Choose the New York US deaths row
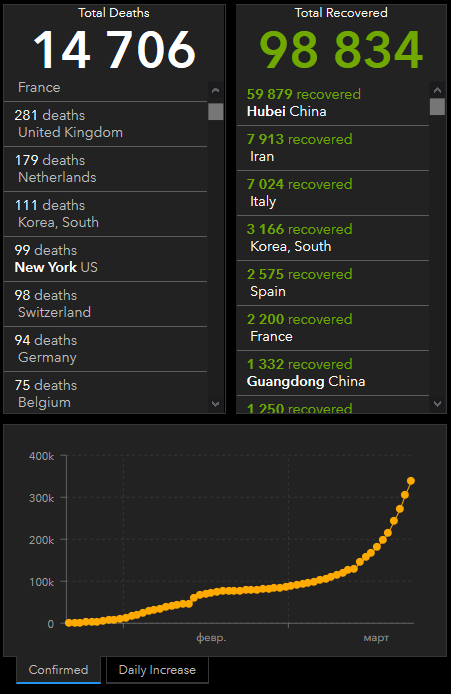 tap(105, 259)
